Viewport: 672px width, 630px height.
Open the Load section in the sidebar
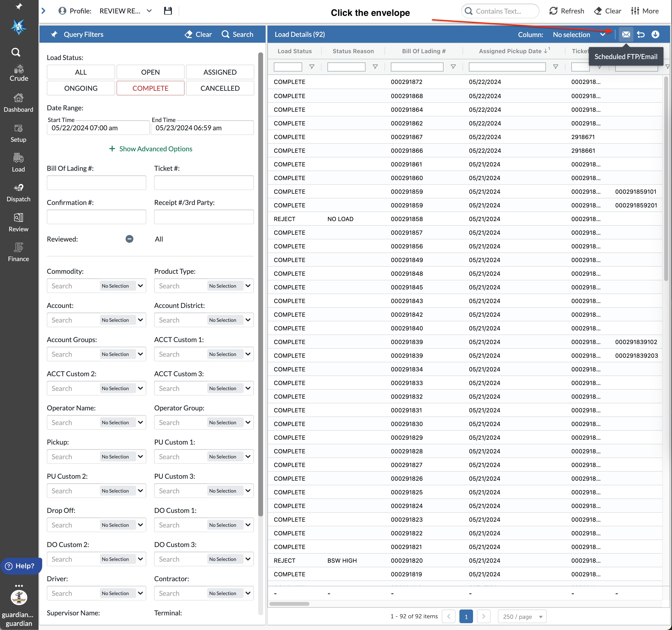pyautogui.click(x=19, y=163)
